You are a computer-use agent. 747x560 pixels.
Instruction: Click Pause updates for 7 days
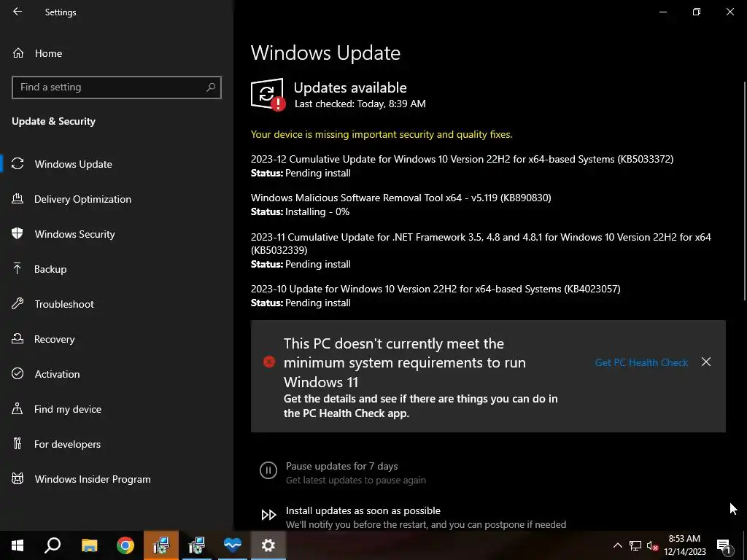[x=341, y=466]
